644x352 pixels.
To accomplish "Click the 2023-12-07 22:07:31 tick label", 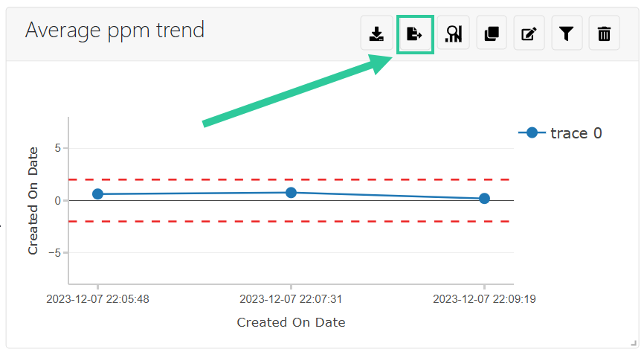I will tap(291, 299).
